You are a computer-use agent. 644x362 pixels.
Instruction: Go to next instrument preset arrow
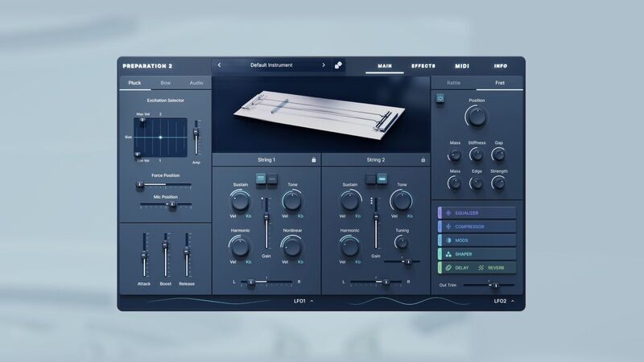[x=324, y=65]
